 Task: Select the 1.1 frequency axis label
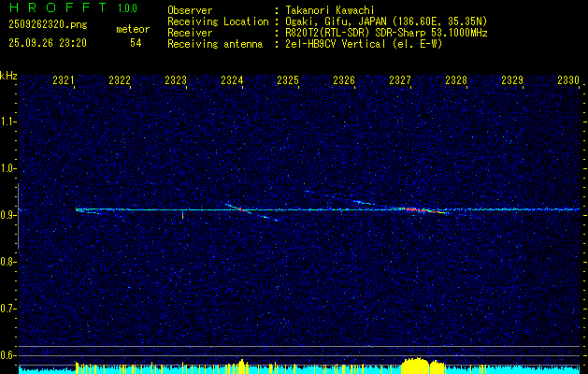(8, 122)
